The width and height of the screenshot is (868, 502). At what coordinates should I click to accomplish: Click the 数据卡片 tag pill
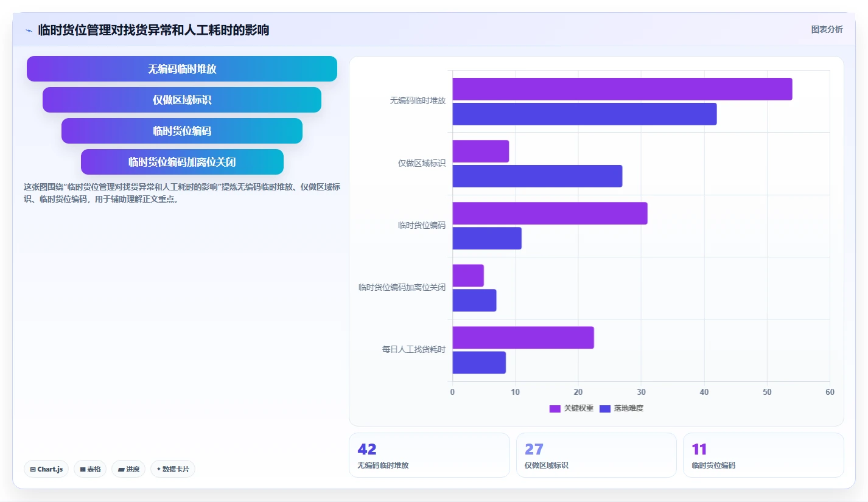pos(173,469)
